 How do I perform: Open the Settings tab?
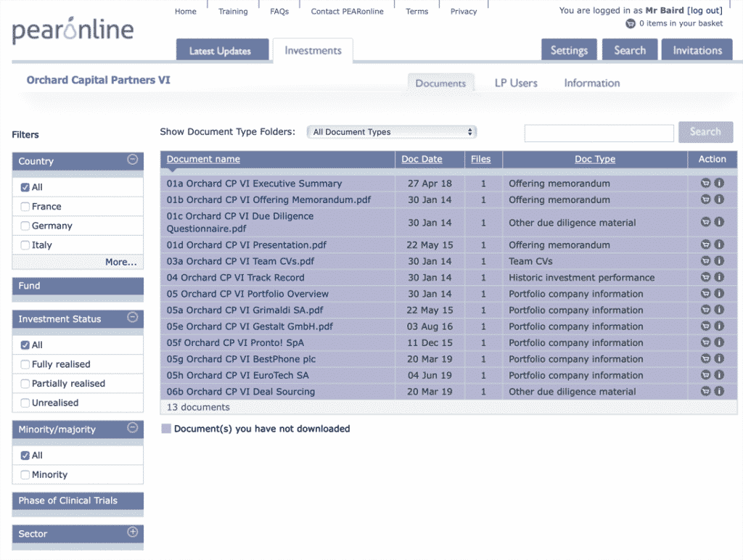pos(569,50)
